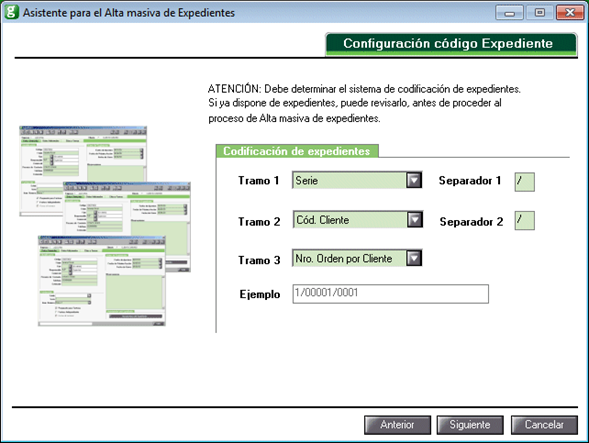Close the Alta masiva wizard window
The image size is (589, 443).
click(x=570, y=13)
